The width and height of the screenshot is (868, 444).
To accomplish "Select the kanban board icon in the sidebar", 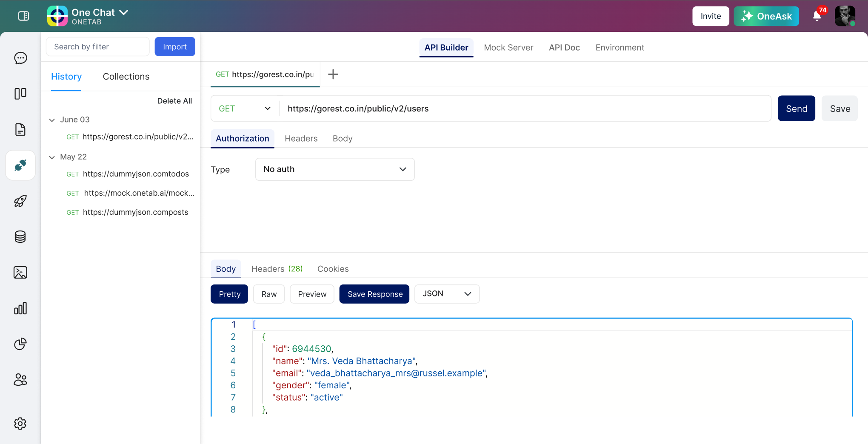I will (x=20, y=94).
